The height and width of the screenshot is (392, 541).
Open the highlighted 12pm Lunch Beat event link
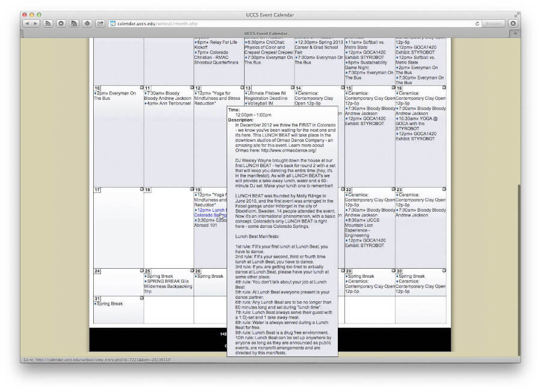tap(210, 213)
